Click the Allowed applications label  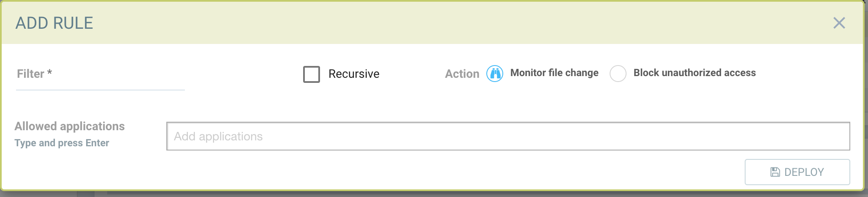[70, 126]
